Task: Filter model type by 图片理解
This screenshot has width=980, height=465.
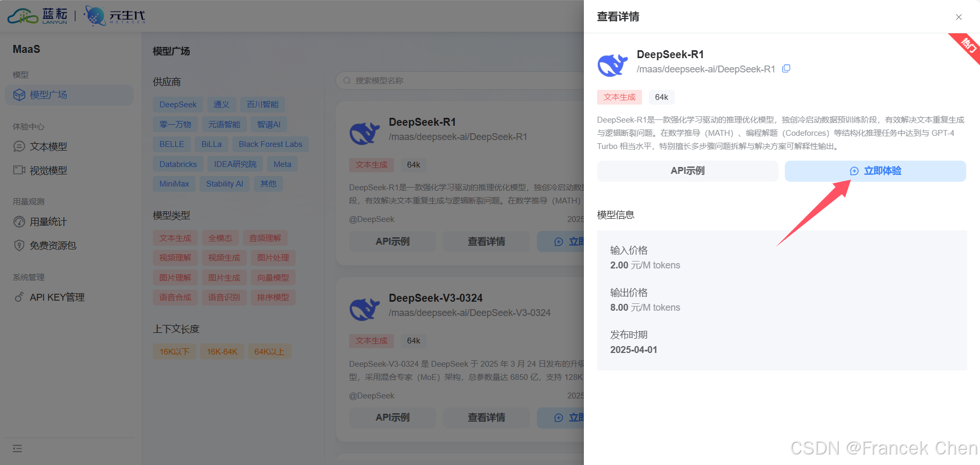Action: tap(175, 278)
